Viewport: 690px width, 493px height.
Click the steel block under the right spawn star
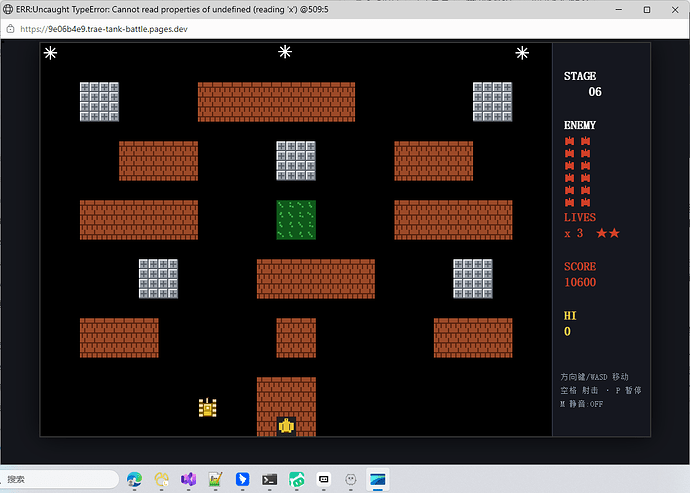coord(492,102)
